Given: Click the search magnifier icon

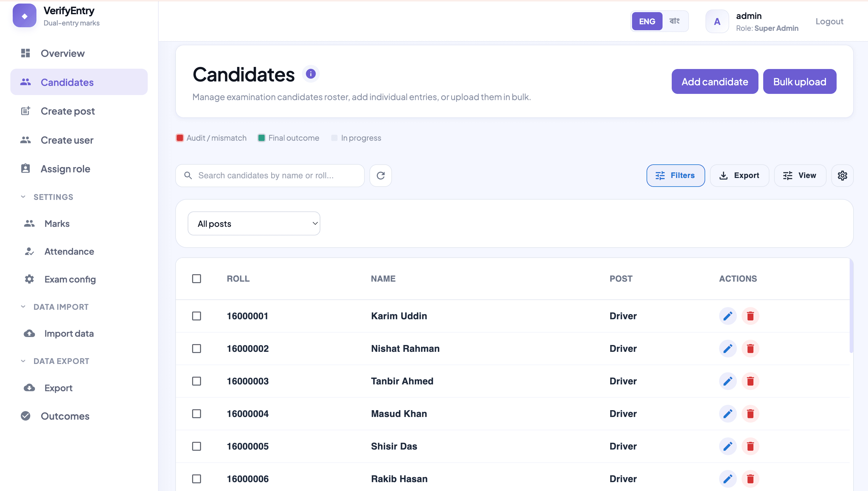Looking at the screenshot, I should click(188, 175).
